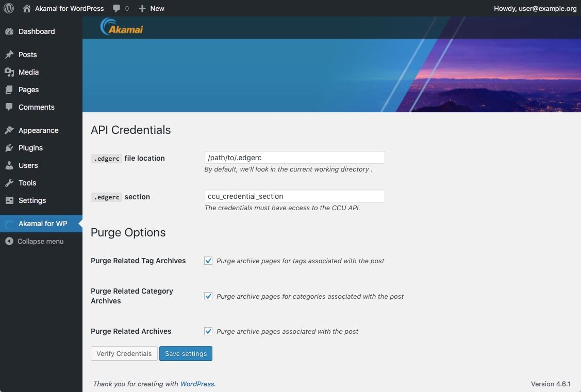
Task: Click the comment count 0
Action: (x=127, y=8)
